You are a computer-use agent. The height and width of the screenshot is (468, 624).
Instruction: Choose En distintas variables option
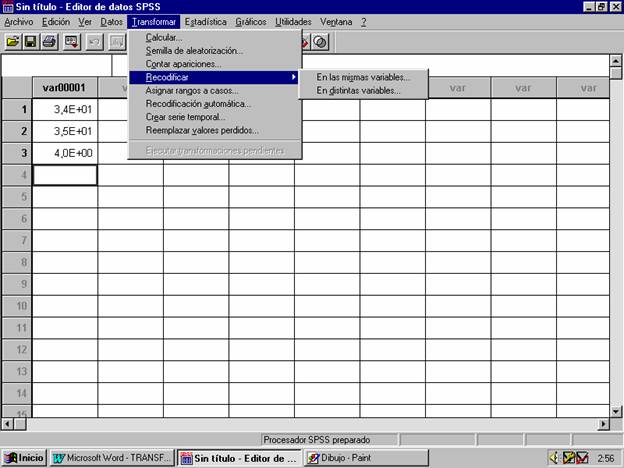click(x=358, y=91)
